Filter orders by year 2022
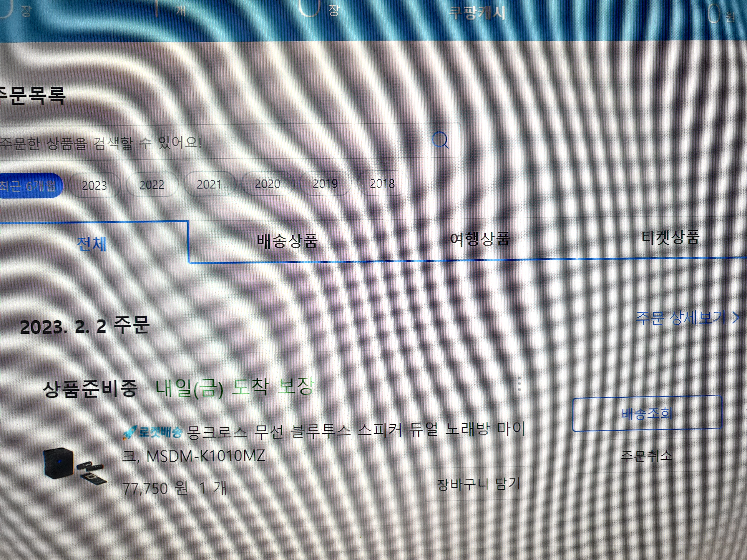This screenshot has height=560, width=747. click(x=152, y=185)
